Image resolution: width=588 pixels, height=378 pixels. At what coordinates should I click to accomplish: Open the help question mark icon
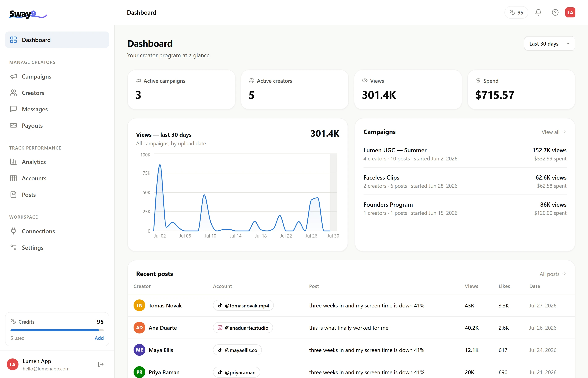coord(555,13)
